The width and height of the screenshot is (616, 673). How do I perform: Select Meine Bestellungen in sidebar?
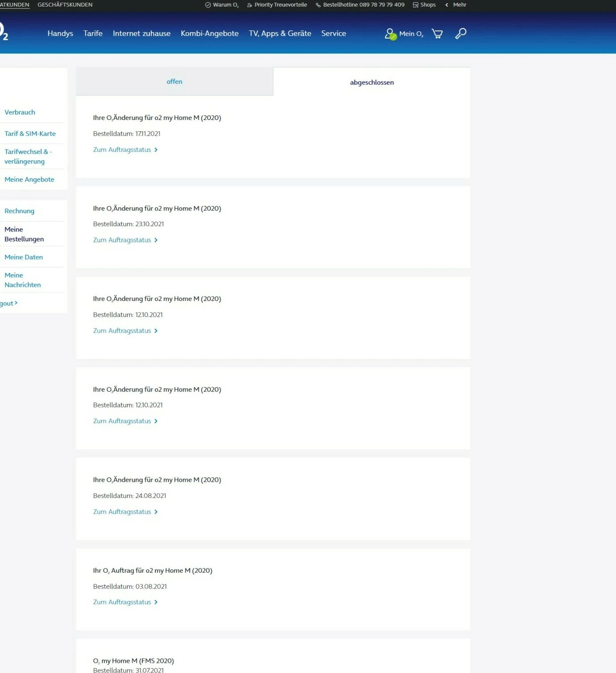click(x=24, y=234)
